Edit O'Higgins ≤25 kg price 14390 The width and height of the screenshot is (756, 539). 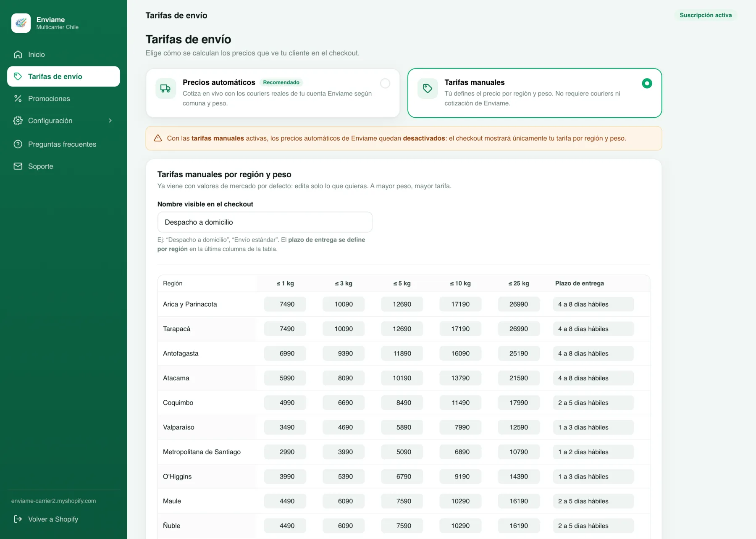tap(519, 476)
